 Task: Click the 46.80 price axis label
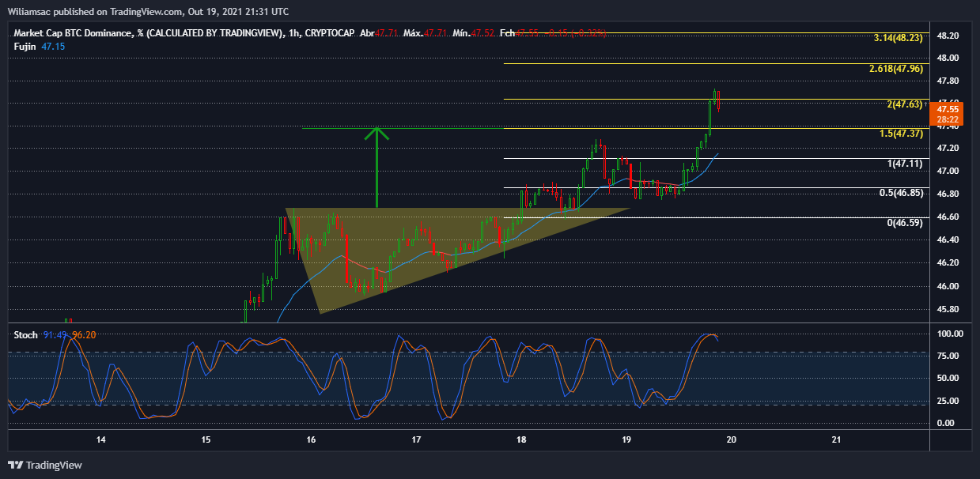pyautogui.click(x=948, y=194)
